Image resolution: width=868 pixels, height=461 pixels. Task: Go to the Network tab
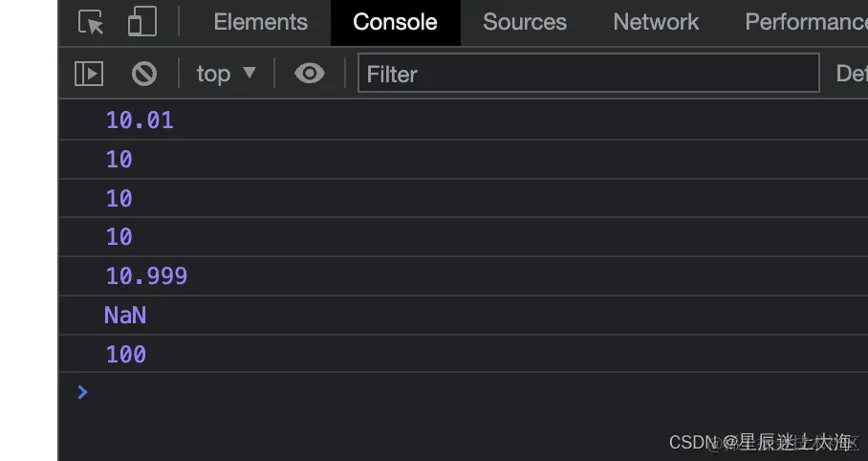pyautogui.click(x=656, y=22)
